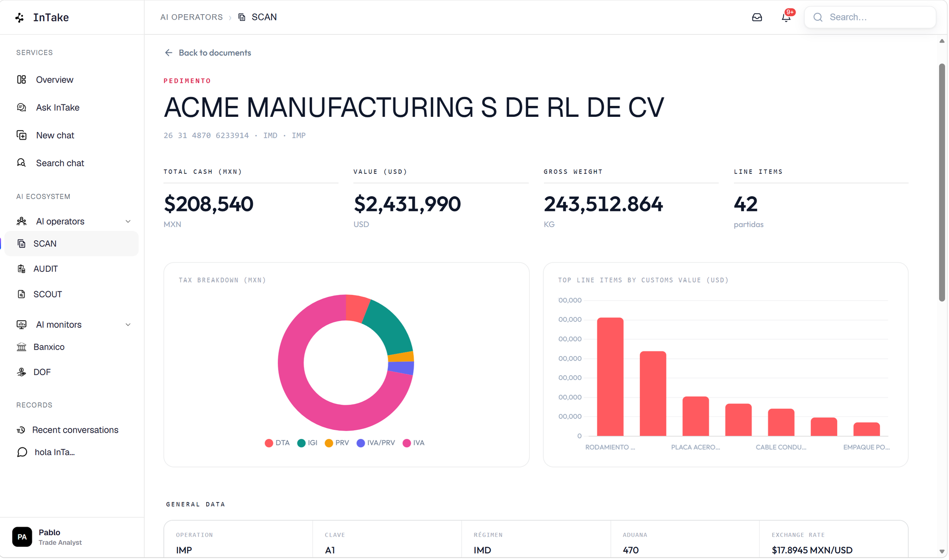Click the Overview dashboard icon
Viewport: 949px width, 560px height.
coord(22,80)
